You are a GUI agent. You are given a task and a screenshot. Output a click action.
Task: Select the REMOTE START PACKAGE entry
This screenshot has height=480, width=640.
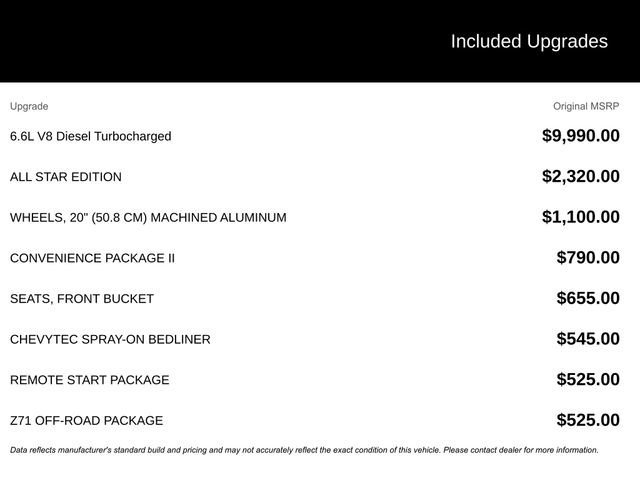(90, 380)
